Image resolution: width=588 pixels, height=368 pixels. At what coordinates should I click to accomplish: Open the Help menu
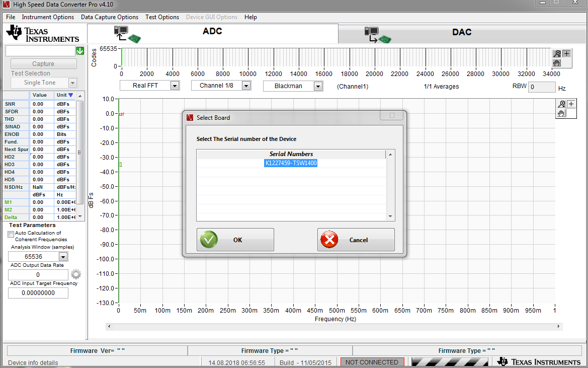250,17
